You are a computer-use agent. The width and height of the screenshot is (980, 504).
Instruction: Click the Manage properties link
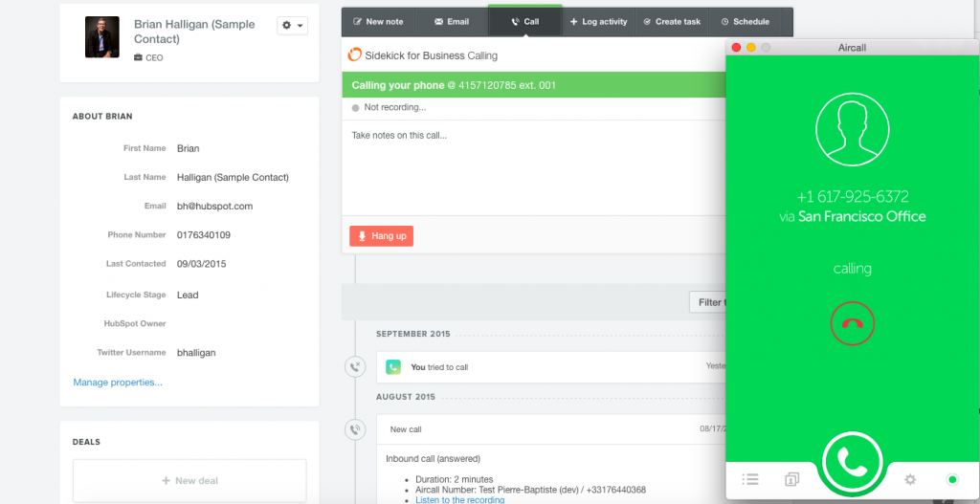118,383
